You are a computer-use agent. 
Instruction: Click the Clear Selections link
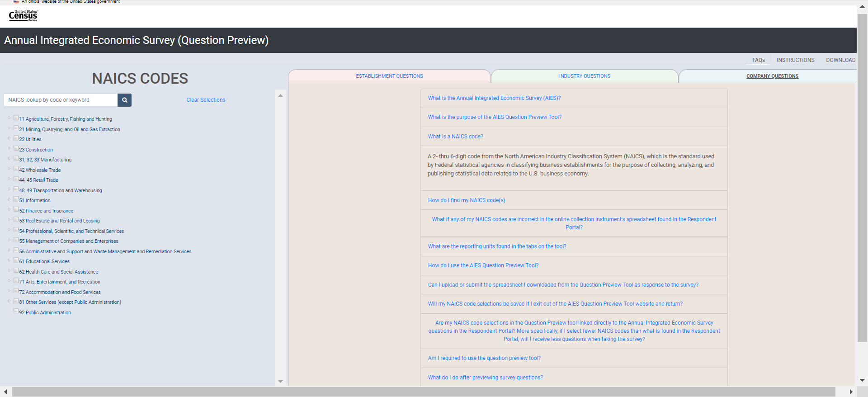[206, 100]
